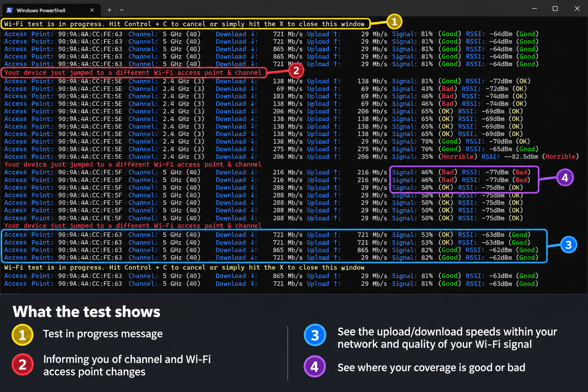Click 'Informing you of channel and Wi-Fi access point changes'

pos(127,365)
